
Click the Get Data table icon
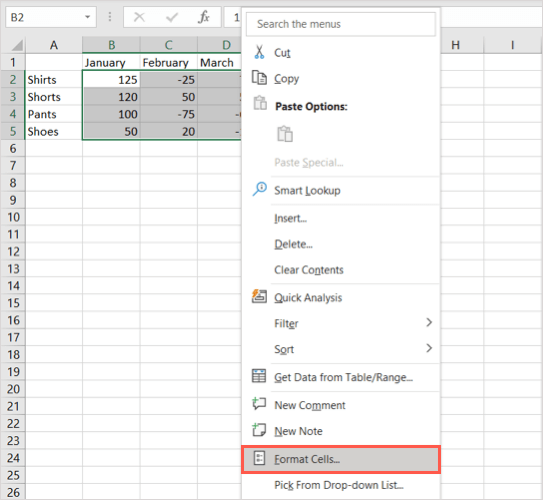pyautogui.click(x=259, y=376)
